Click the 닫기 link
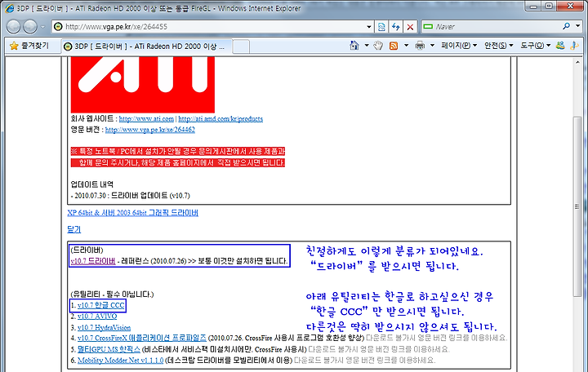Screen dimensions: 588x372 [73, 229]
